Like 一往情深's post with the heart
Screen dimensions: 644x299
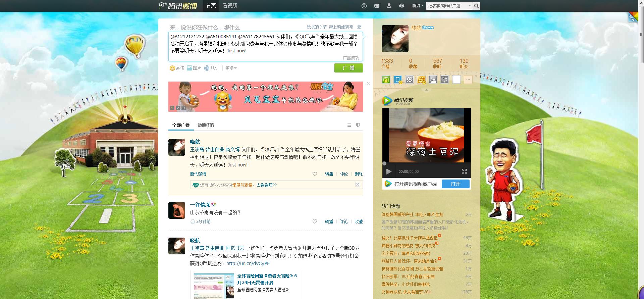tap(315, 221)
